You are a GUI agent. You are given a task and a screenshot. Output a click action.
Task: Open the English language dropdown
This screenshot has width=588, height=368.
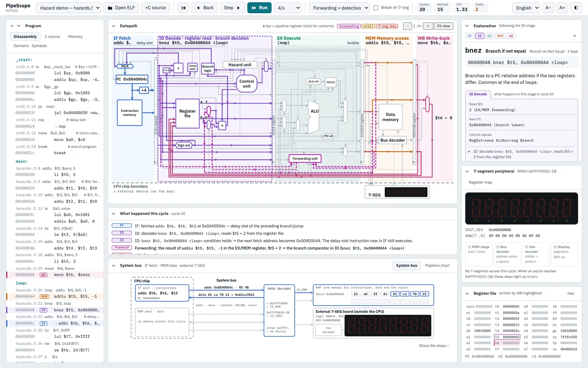point(526,8)
